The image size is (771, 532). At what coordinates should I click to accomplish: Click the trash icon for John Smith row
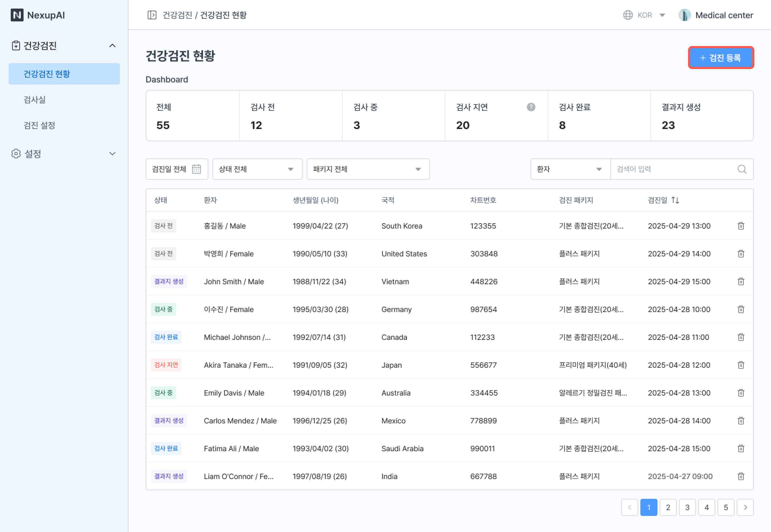741,281
